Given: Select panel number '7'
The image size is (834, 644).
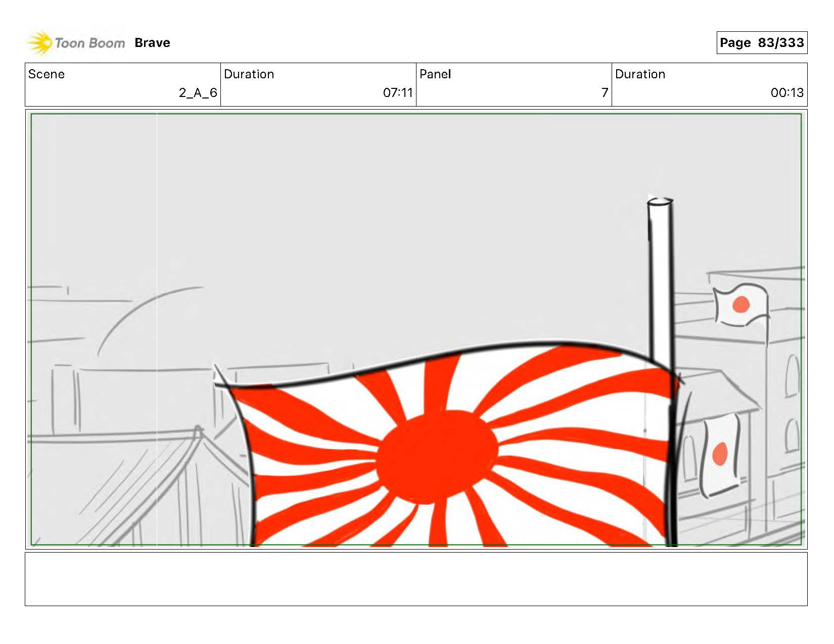Looking at the screenshot, I should [x=605, y=93].
